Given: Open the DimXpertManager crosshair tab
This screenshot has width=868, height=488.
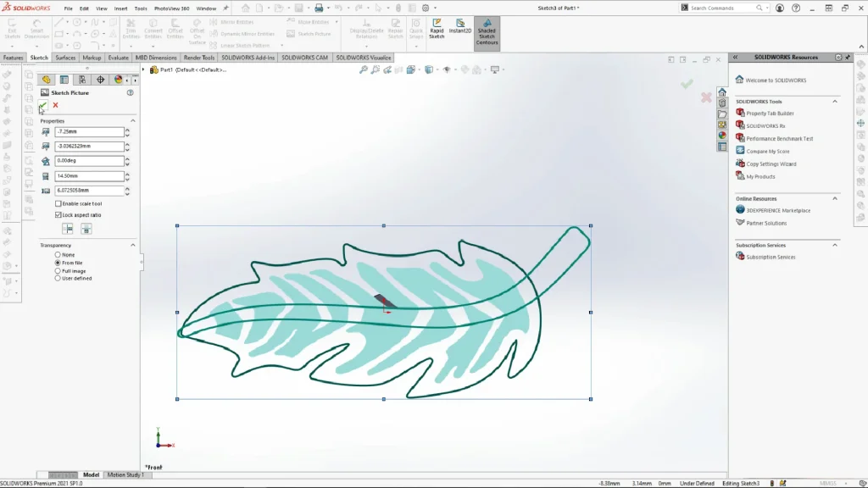Looking at the screenshot, I should pyautogui.click(x=100, y=80).
